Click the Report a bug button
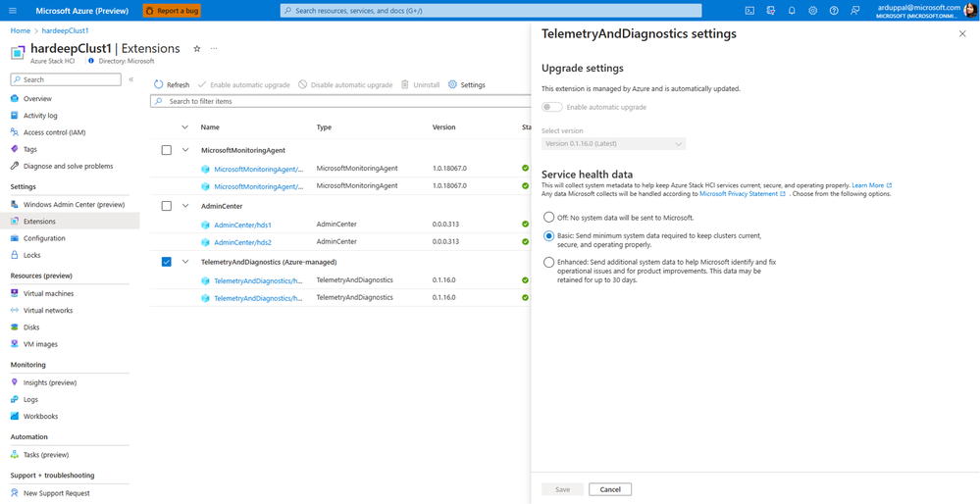The height and width of the screenshot is (504, 980). (x=172, y=11)
